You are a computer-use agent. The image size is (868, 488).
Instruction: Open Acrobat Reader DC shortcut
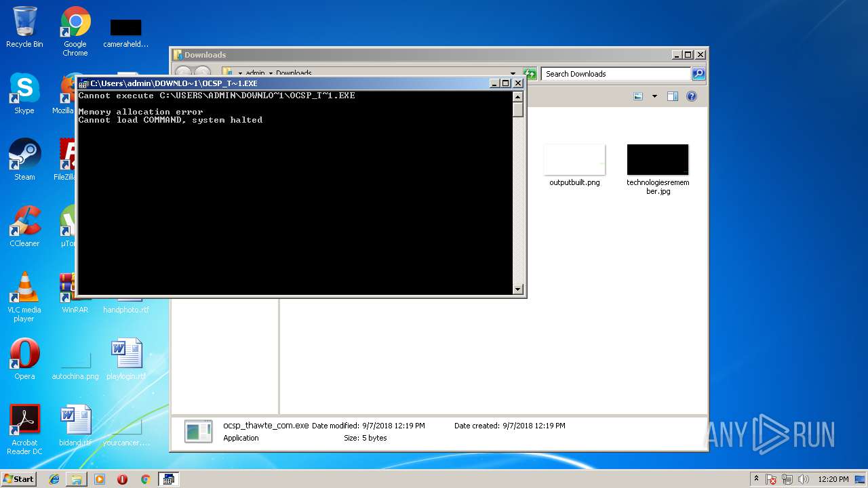click(24, 430)
